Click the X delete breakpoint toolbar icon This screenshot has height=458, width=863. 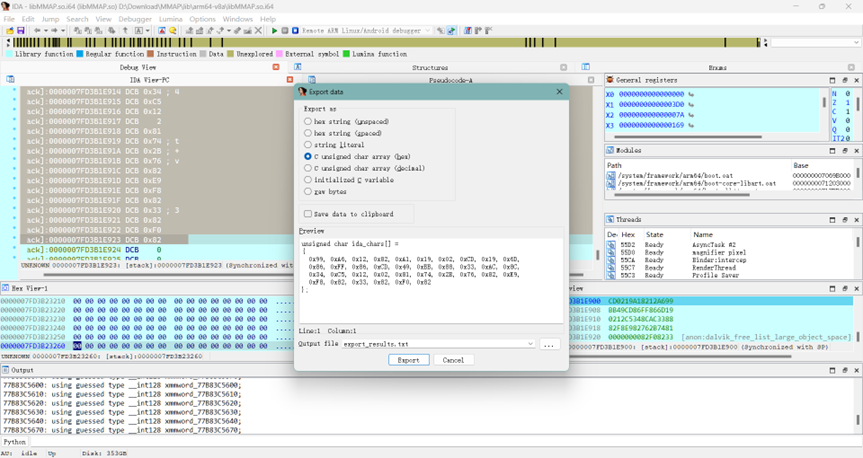coord(258,31)
